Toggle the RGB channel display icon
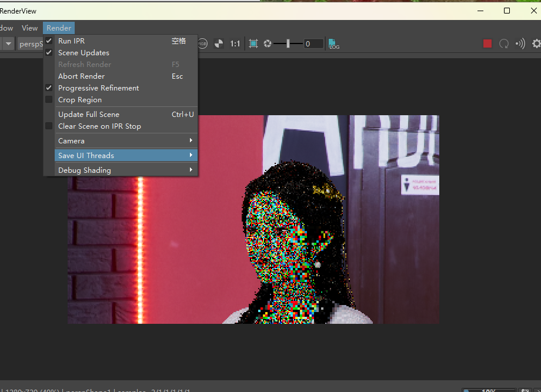The height and width of the screenshot is (392, 541). click(x=202, y=44)
